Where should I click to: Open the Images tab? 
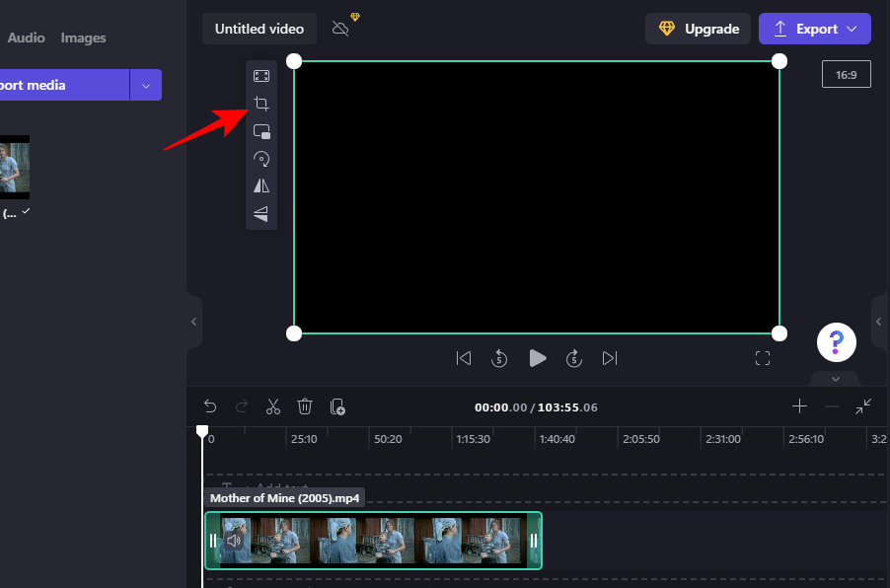(x=83, y=37)
